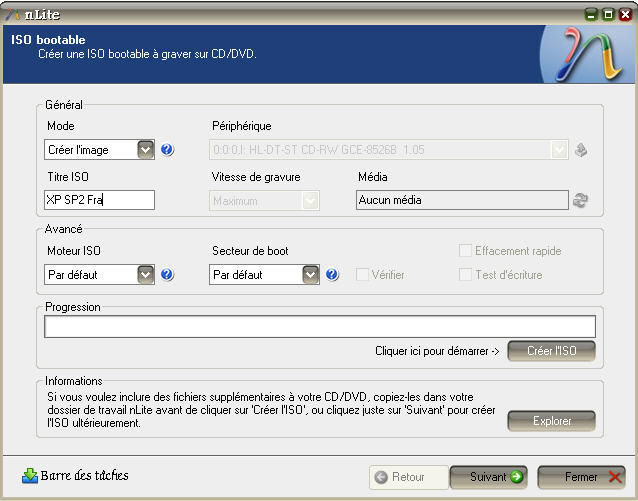The height and width of the screenshot is (501, 638).
Task: Click the Explorer button
Action: tap(552, 421)
